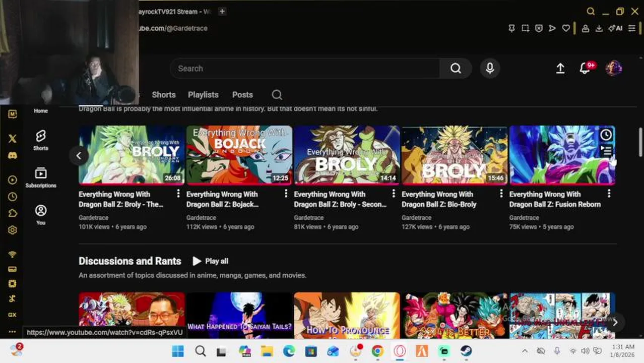Open browser history clock icon in sidebar
The image size is (644, 363).
[x=13, y=197]
